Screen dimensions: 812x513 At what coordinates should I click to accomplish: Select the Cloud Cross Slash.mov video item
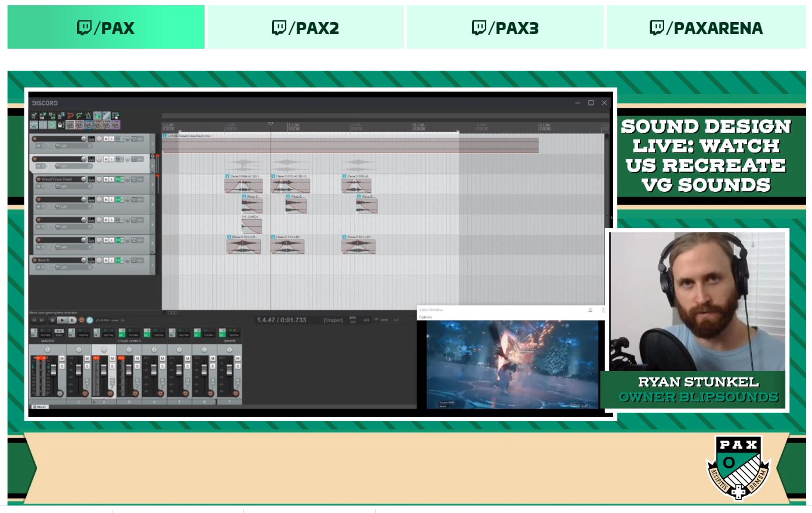point(351,144)
